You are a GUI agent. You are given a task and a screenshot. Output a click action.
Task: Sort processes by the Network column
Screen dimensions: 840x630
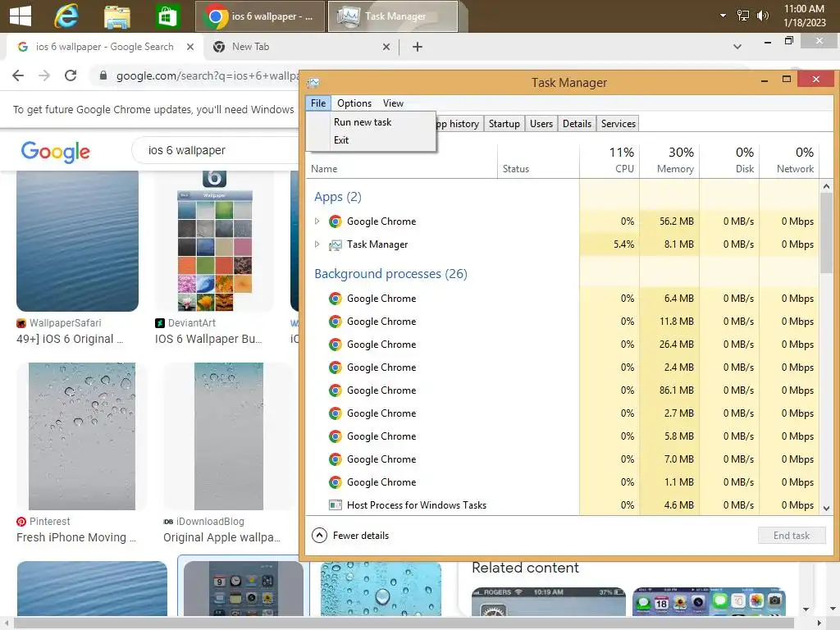pos(790,162)
